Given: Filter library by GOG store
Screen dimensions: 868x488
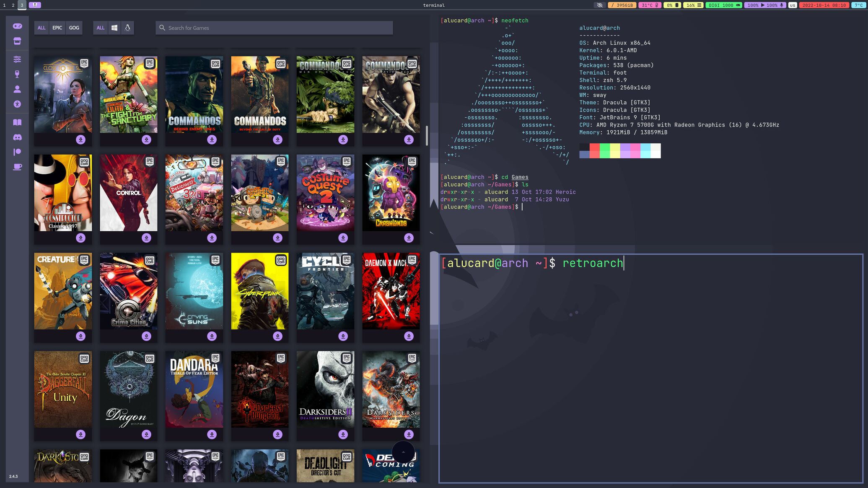Looking at the screenshot, I should (74, 28).
